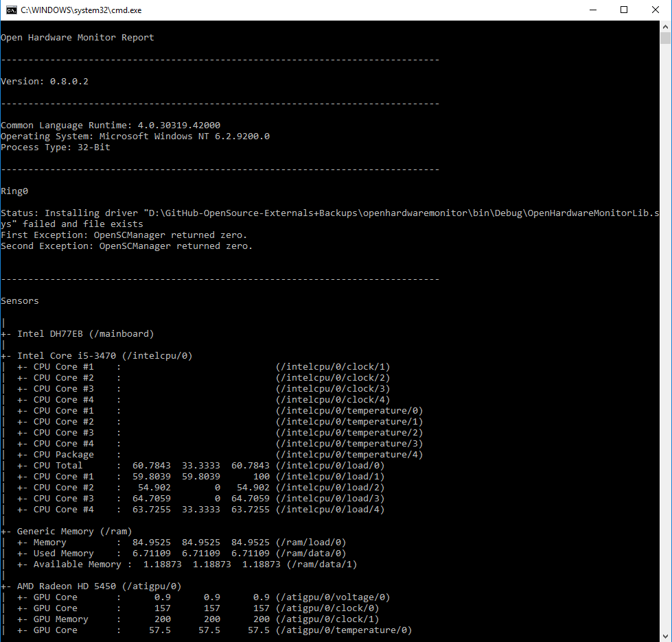Select the CPU Package temperature line
This screenshot has width=672, height=642.
[137, 454]
